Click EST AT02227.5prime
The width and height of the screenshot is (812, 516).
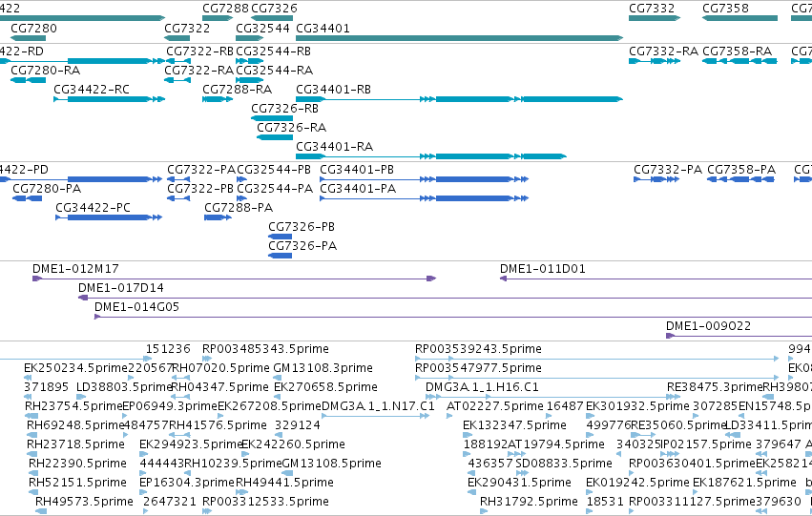[x=449, y=416]
